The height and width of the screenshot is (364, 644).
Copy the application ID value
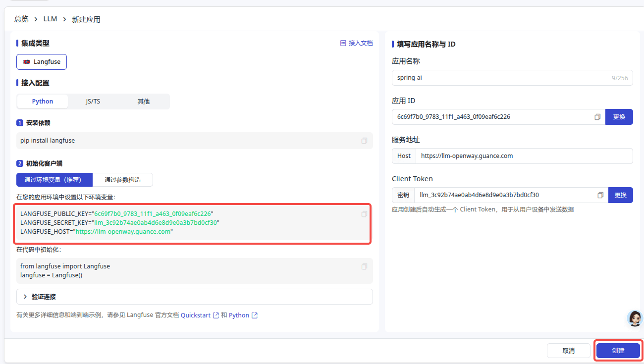598,117
